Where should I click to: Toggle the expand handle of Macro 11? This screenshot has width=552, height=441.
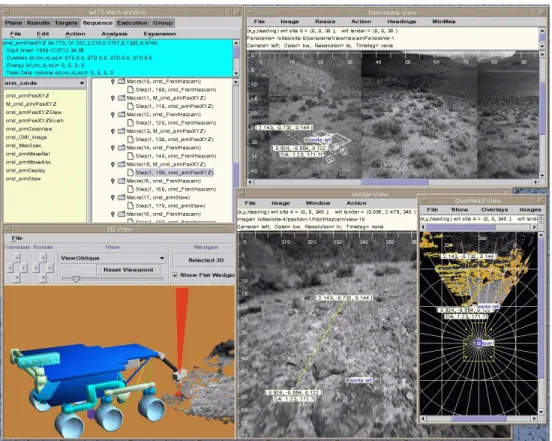pos(113,98)
